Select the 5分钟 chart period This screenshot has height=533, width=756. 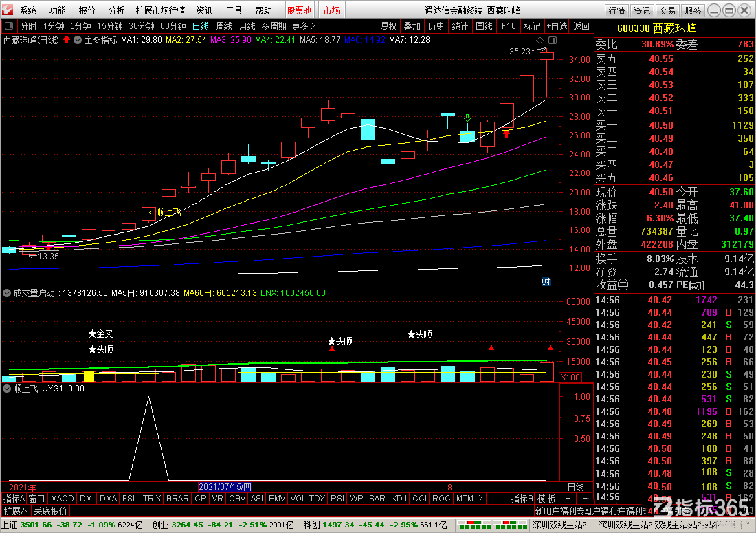[x=80, y=26]
